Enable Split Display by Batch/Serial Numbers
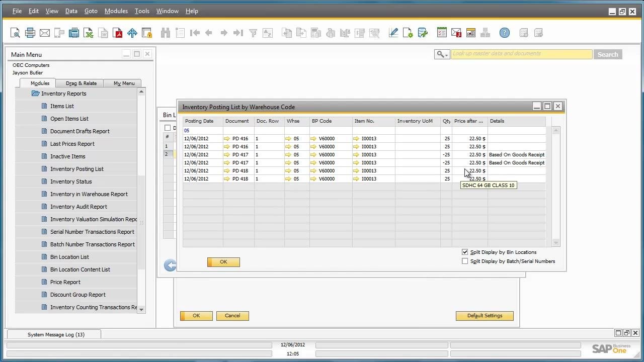 (x=465, y=261)
